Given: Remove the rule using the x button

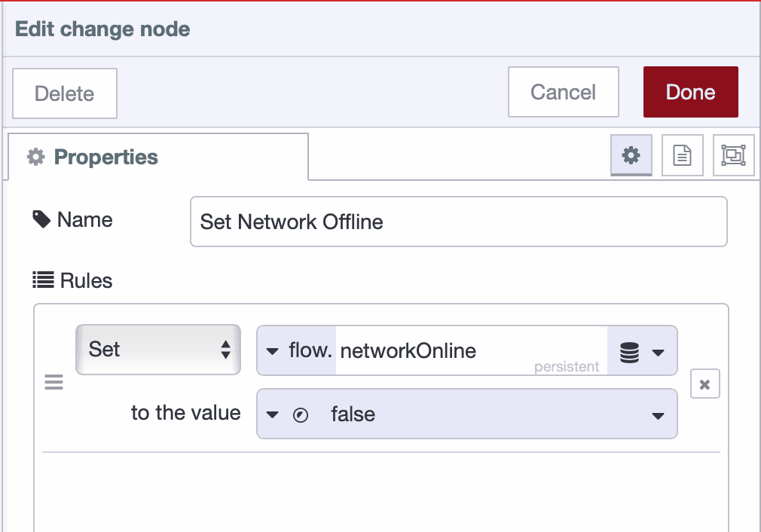Looking at the screenshot, I should coord(704,384).
